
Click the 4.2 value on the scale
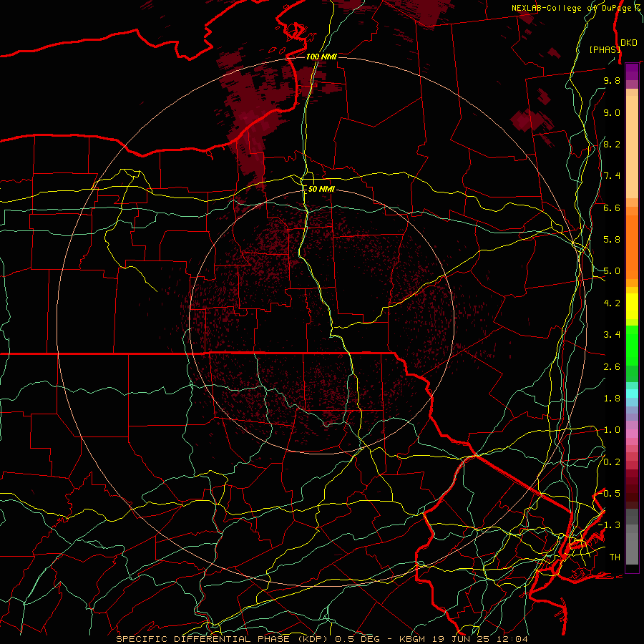coord(612,303)
